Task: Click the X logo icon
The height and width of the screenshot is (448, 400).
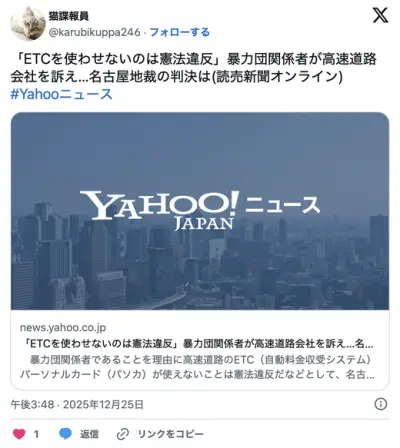Action: pyautogui.click(x=380, y=16)
